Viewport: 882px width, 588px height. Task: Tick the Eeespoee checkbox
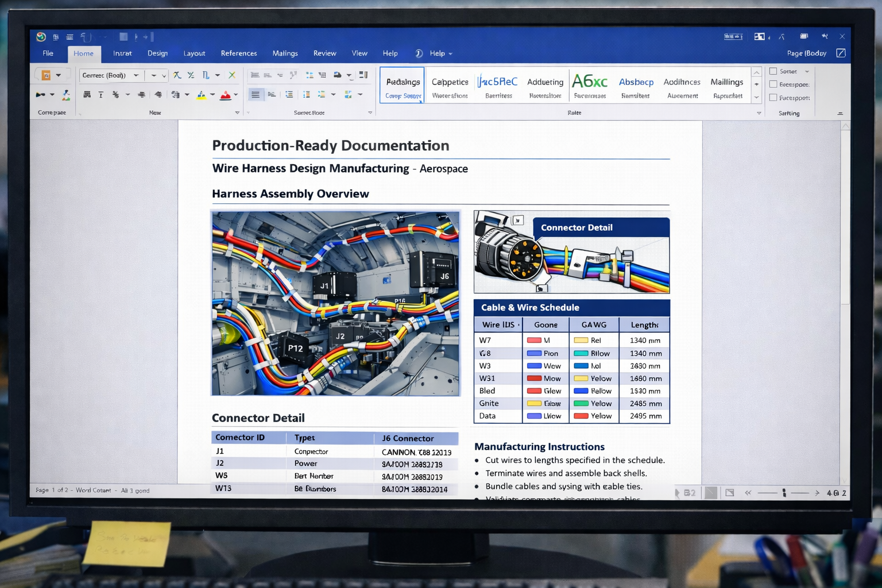[x=773, y=84]
